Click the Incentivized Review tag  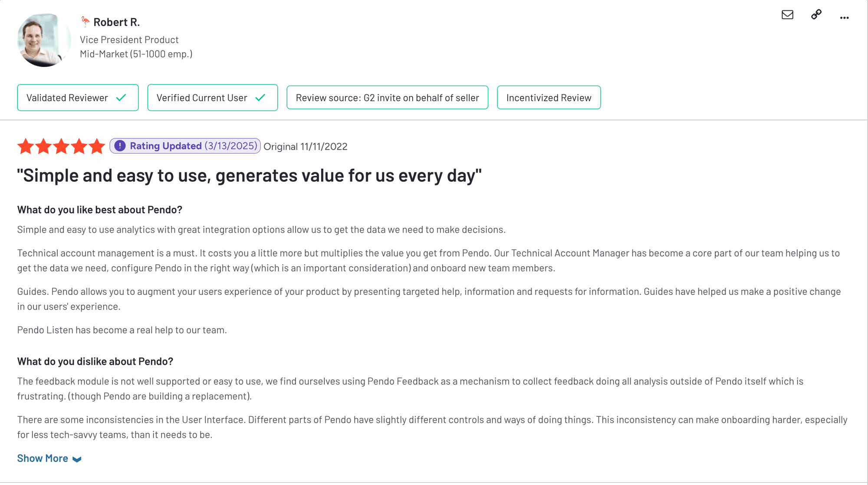(x=549, y=98)
